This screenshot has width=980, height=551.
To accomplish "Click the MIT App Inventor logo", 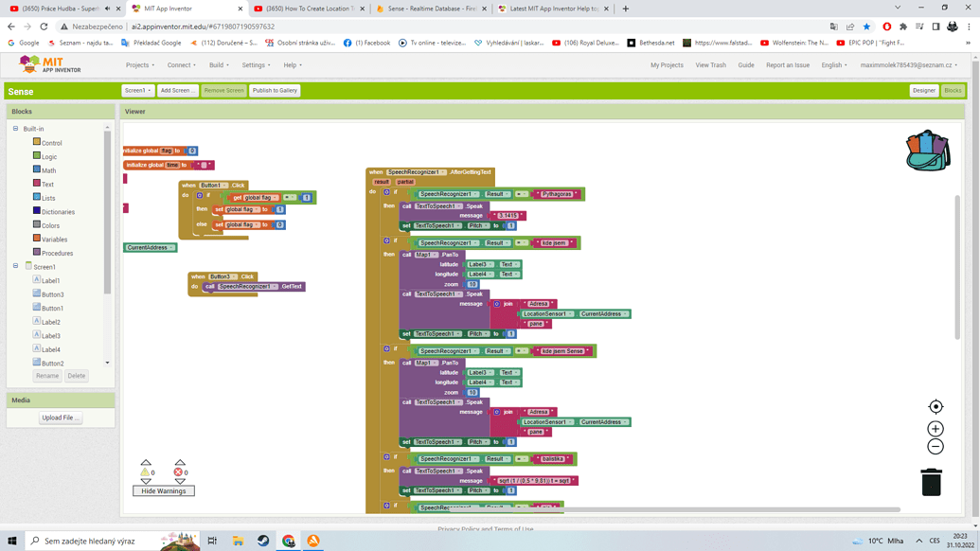I will click(50, 64).
